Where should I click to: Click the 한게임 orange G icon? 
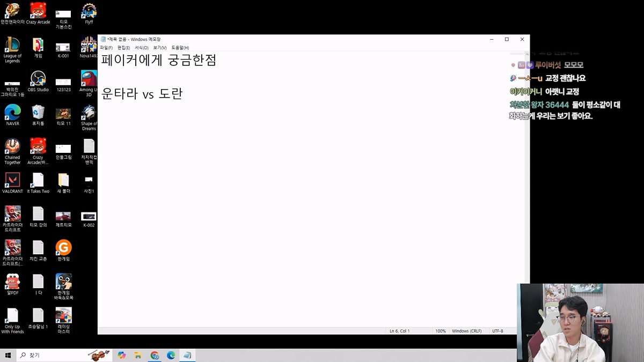click(x=63, y=247)
